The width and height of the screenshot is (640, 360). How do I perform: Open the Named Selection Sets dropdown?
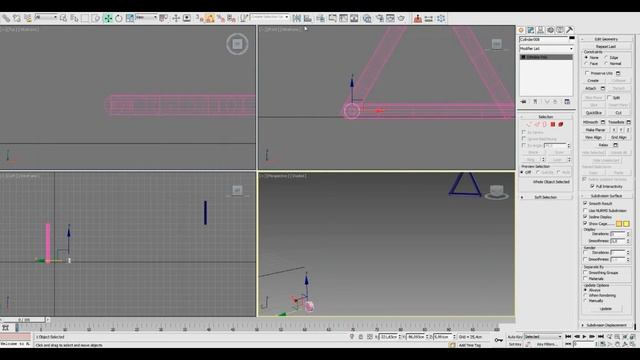(270, 17)
